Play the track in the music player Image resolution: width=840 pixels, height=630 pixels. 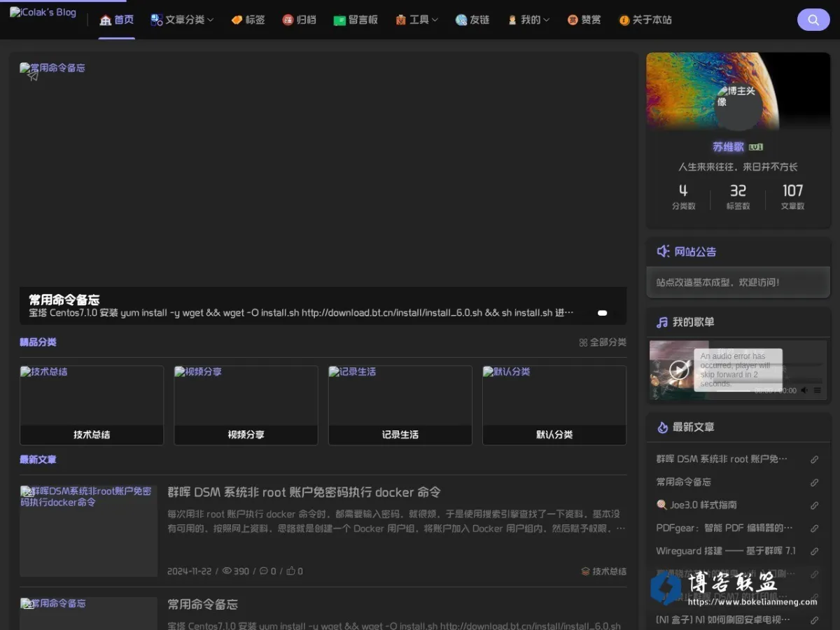[x=678, y=370]
